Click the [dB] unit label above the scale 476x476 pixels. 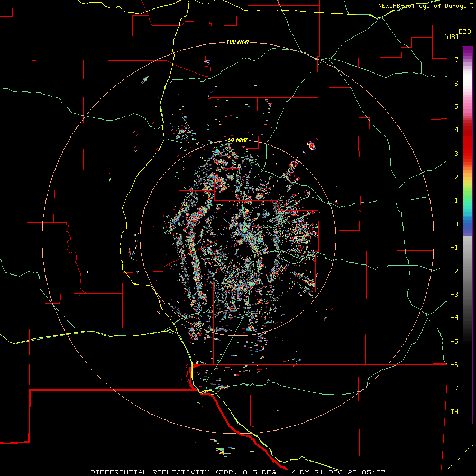click(452, 36)
